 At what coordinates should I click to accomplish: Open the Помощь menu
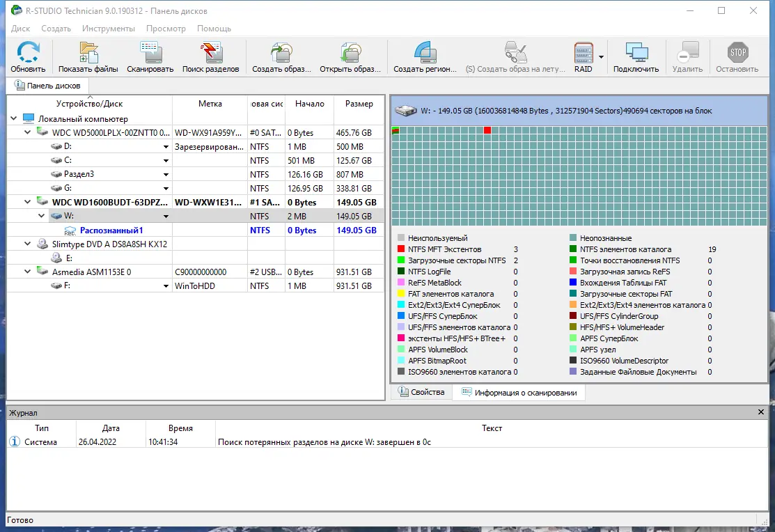[214, 29]
